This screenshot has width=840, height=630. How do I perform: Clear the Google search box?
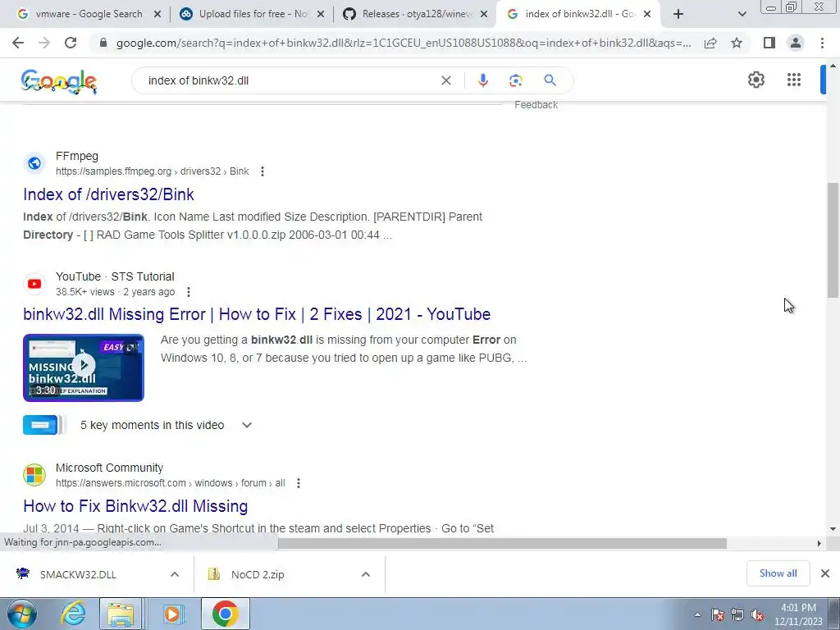point(445,80)
